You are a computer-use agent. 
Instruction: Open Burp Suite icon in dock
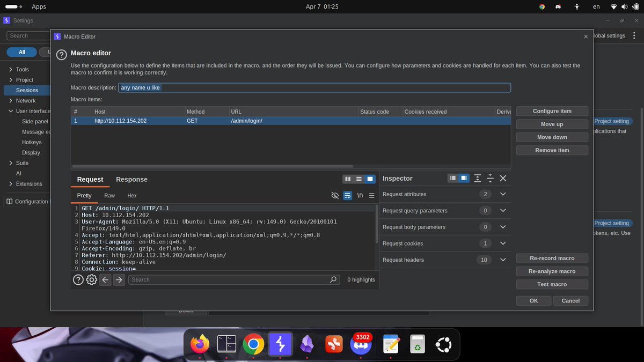280,344
